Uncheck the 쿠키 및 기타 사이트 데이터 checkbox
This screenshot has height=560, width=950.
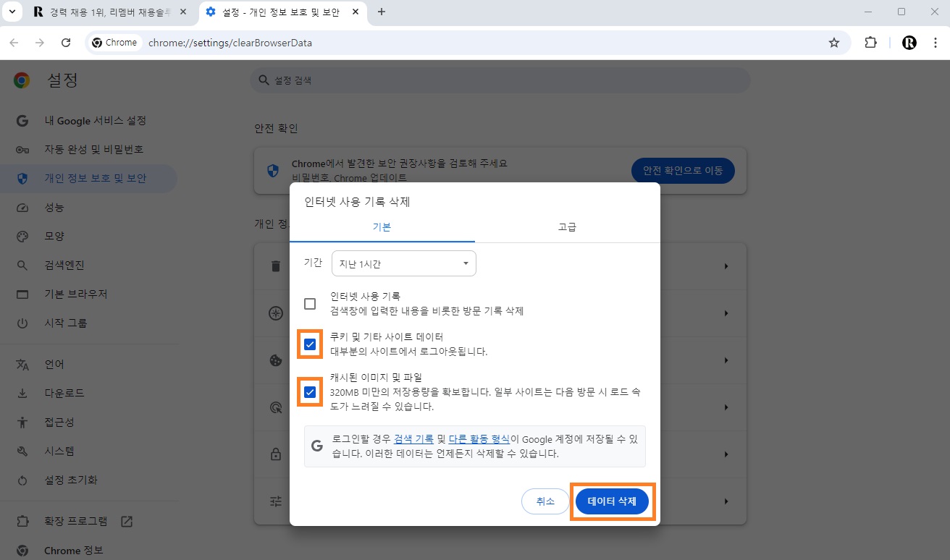[310, 344]
